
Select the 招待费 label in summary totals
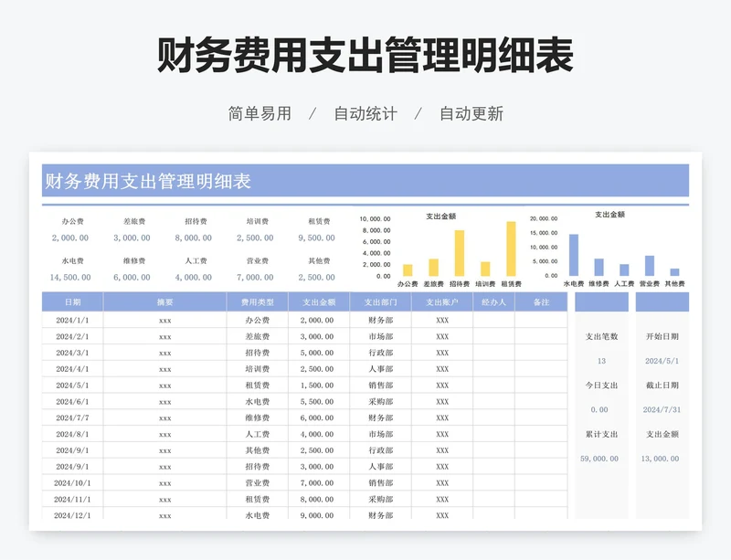(x=196, y=221)
